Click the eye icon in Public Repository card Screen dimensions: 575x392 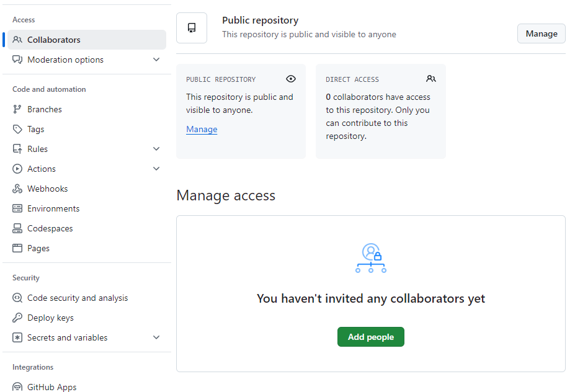291,79
